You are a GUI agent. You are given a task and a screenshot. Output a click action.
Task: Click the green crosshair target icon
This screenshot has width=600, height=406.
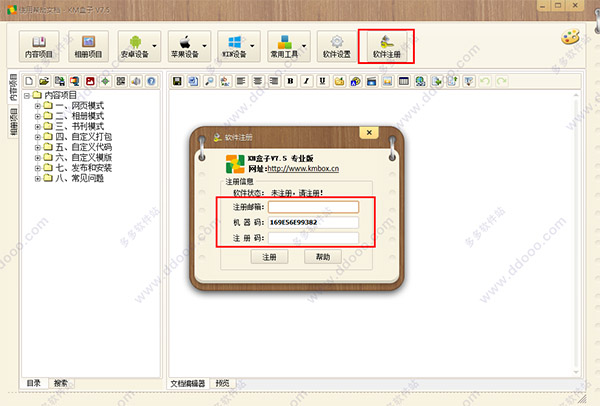[105, 81]
